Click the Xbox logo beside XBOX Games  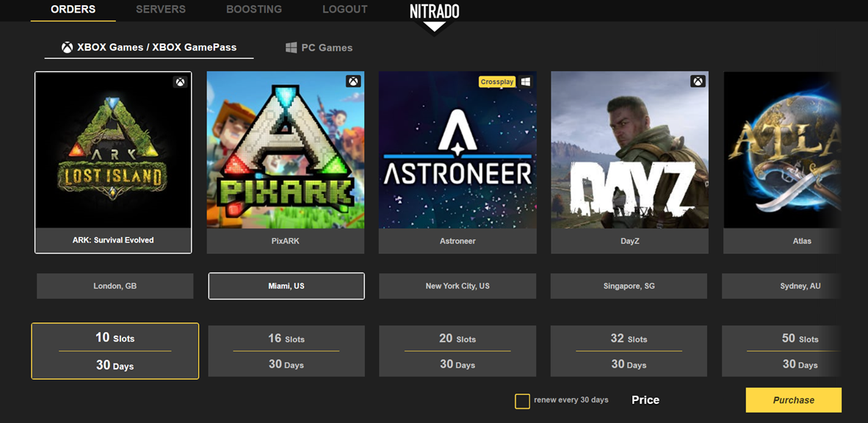click(x=65, y=46)
